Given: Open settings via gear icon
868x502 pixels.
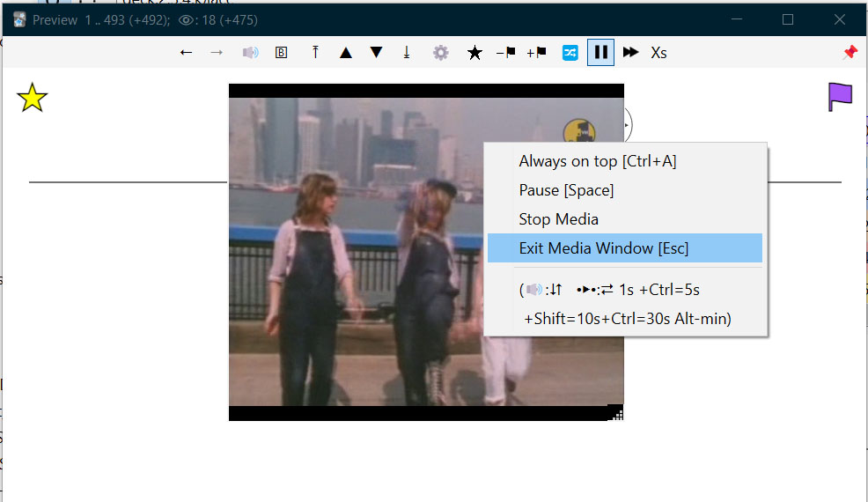Looking at the screenshot, I should [x=441, y=53].
